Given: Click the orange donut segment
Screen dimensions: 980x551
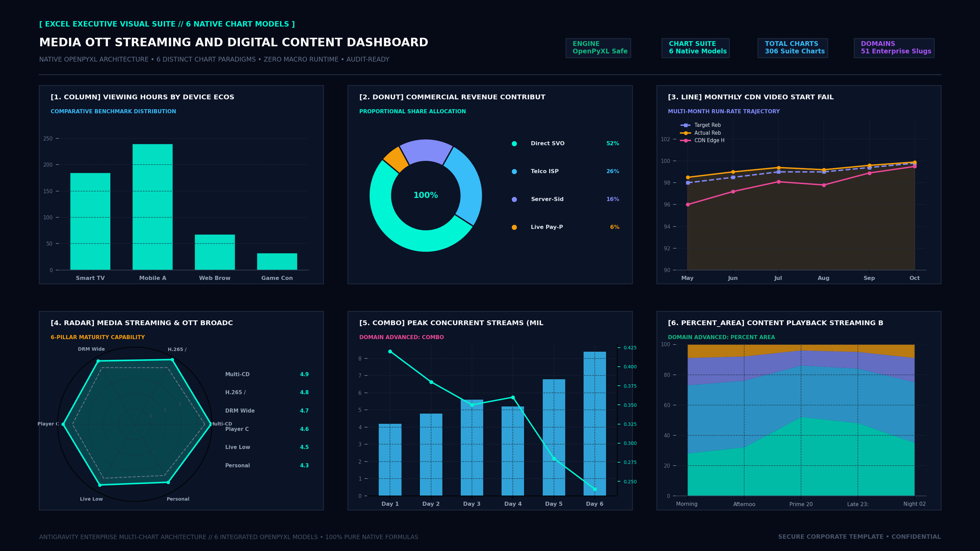Looking at the screenshot, I should pos(396,160).
